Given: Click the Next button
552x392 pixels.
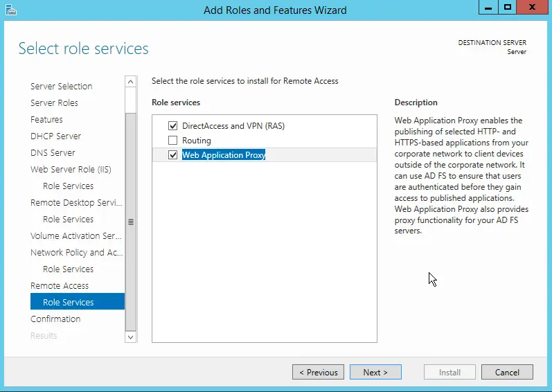Looking at the screenshot, I should pos(375,372).
